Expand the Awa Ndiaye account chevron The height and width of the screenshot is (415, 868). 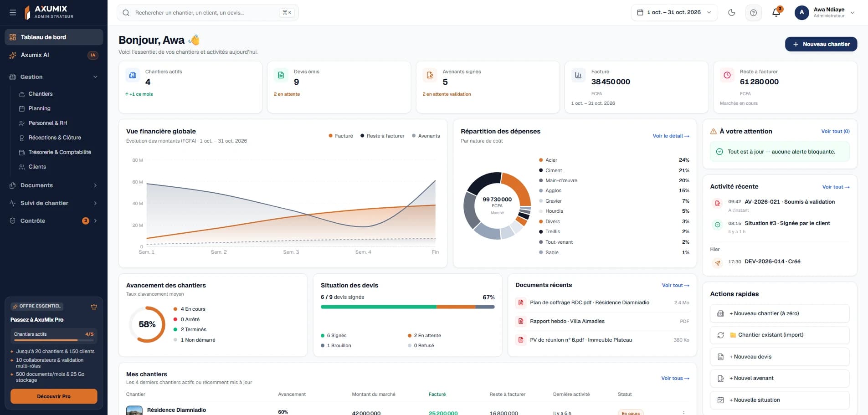click(853, 13)
